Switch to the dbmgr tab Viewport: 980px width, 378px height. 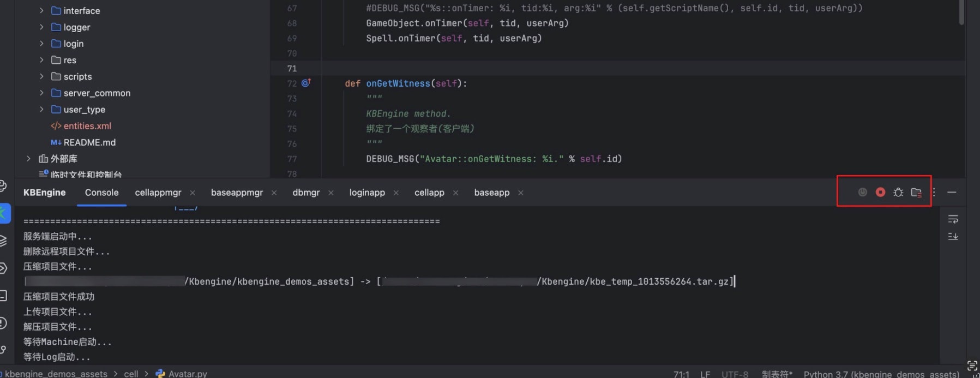(305, 193)
